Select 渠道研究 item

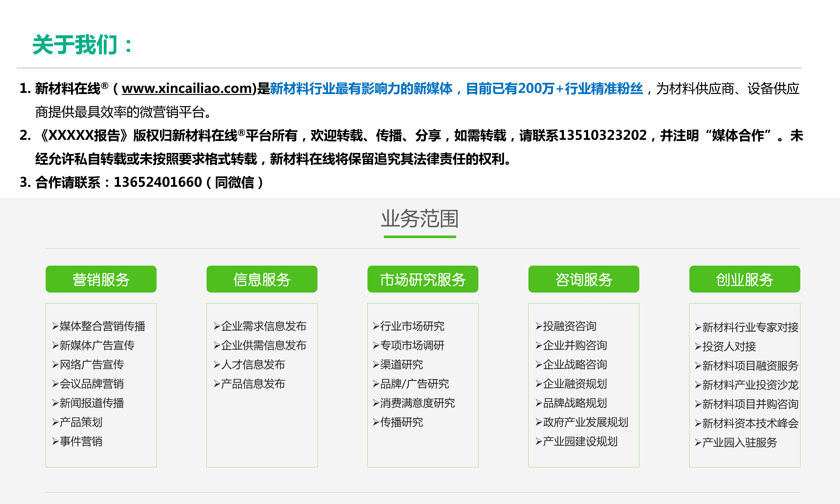click(x=398, y=364)
